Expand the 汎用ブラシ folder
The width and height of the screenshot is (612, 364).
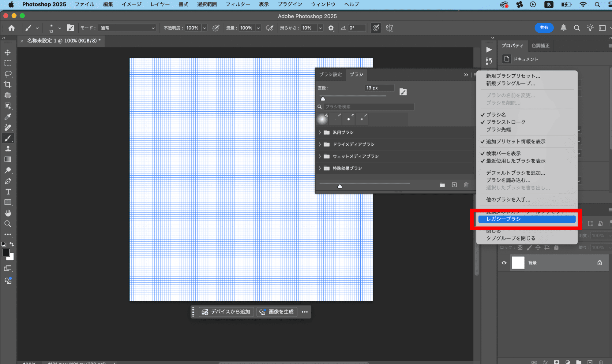click(x=320, y=132)
